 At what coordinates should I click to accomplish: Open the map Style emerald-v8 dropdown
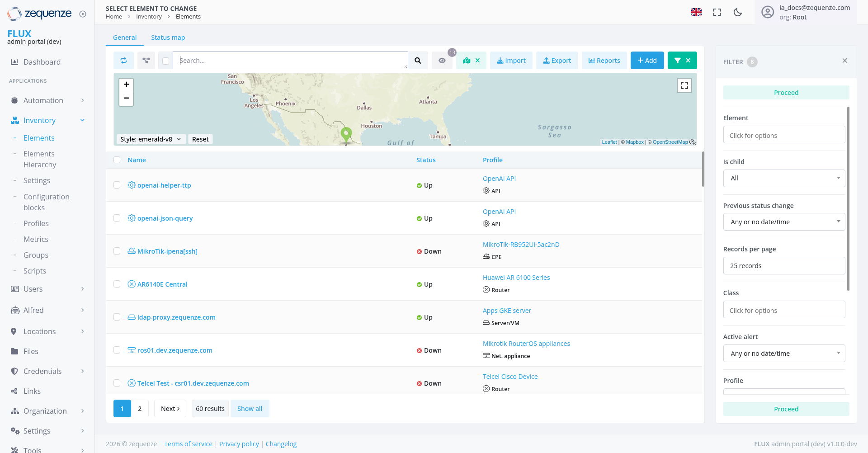tap(151, 139)
